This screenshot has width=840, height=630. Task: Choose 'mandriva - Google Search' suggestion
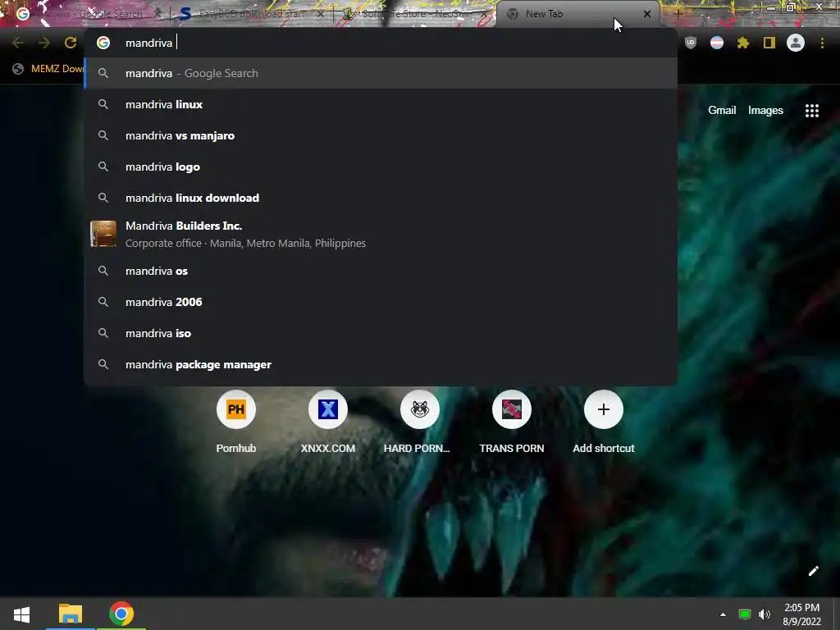(381, 73)
